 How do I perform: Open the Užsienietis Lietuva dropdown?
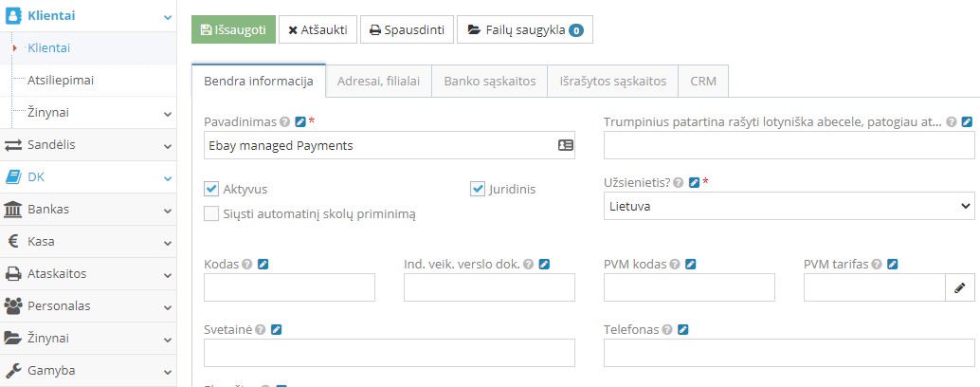pos(789,207)
